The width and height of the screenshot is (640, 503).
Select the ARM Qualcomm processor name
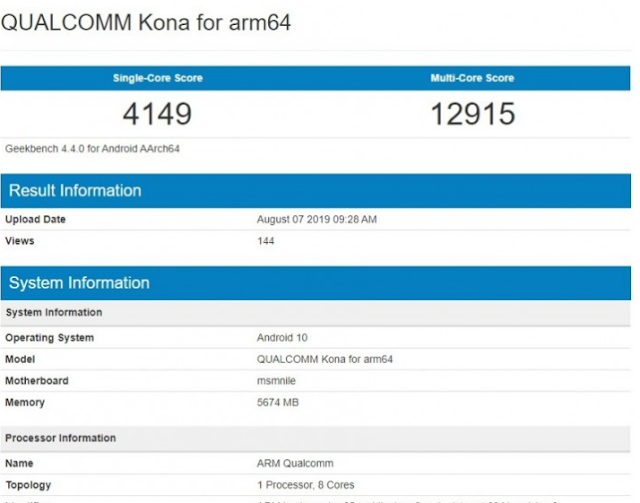click(295, 463)
